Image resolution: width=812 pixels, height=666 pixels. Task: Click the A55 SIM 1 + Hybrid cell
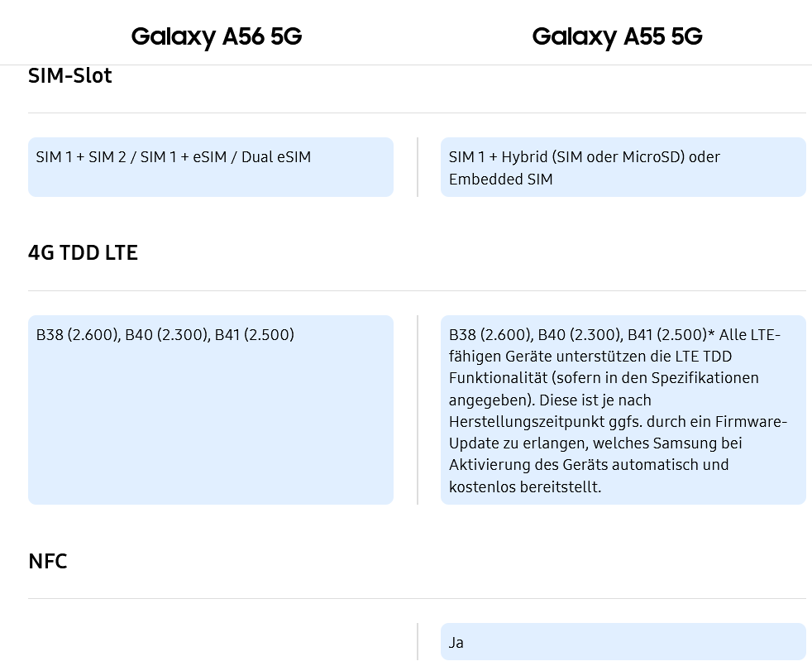tap(623, 167)
